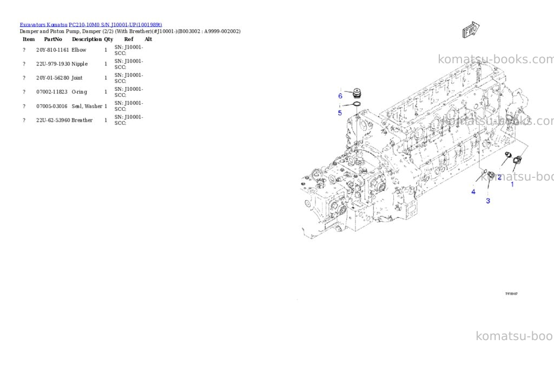Click the breather cap part drawing
Viewport: 554px width, 392px height.
[x=358, y=94]
